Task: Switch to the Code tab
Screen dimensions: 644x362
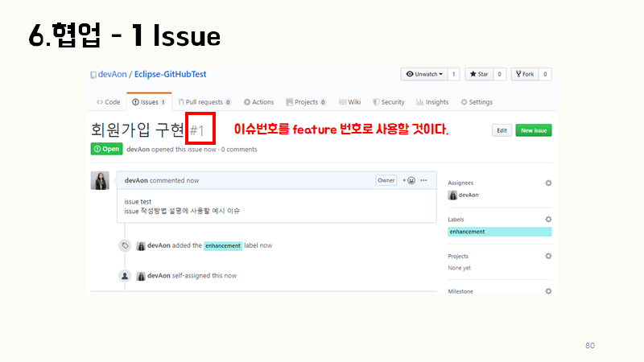Action: [x=109, y=102]
